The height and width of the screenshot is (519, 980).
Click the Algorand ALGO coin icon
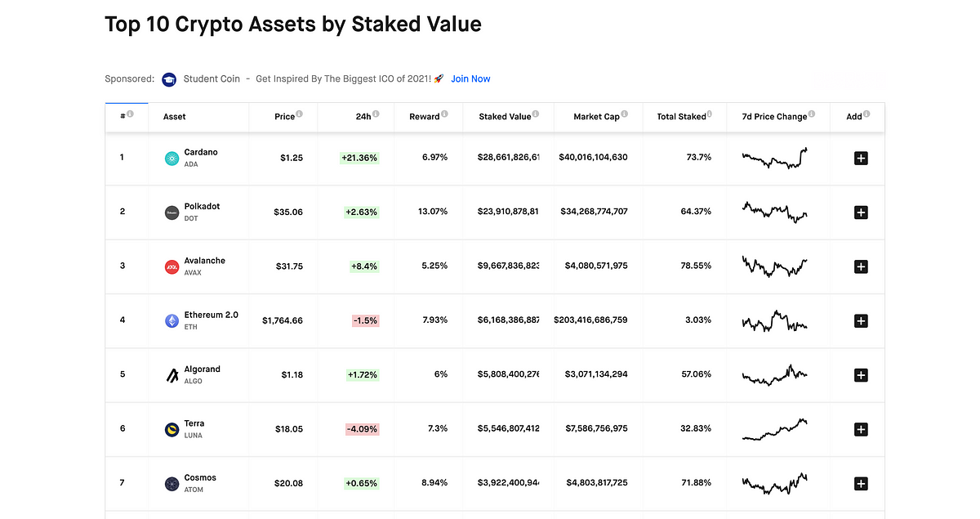pyautogui.click(x=171, y=375)
